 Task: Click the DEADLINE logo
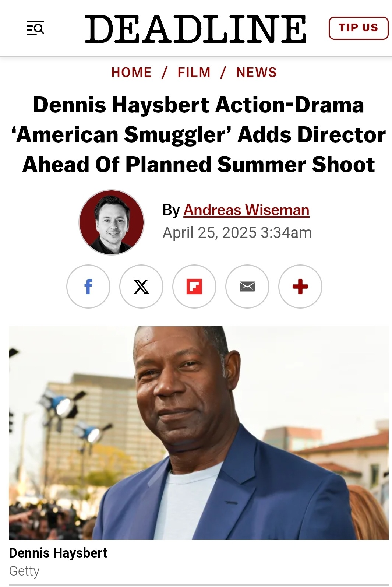tap(195, 29)
